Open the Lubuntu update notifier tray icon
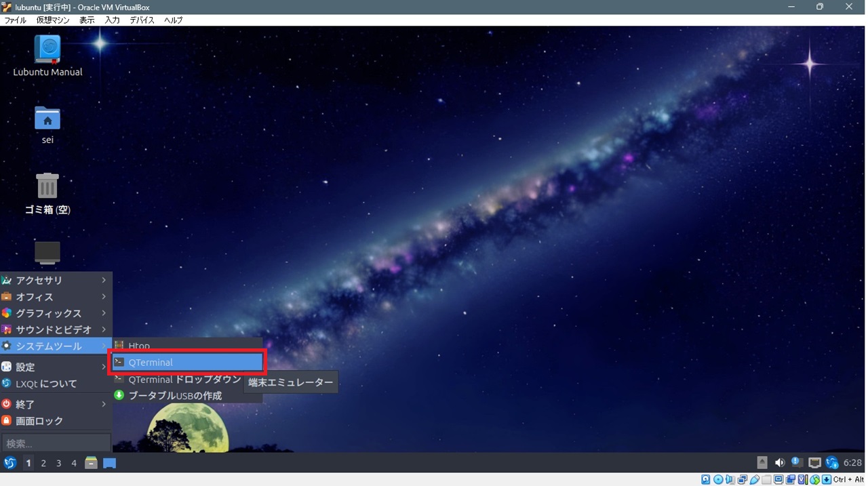 click(832, 463)
